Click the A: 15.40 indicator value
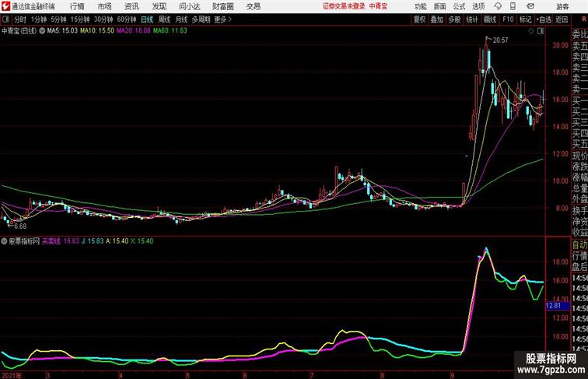This screenshot has height=379, width=588. coord(117,241)
